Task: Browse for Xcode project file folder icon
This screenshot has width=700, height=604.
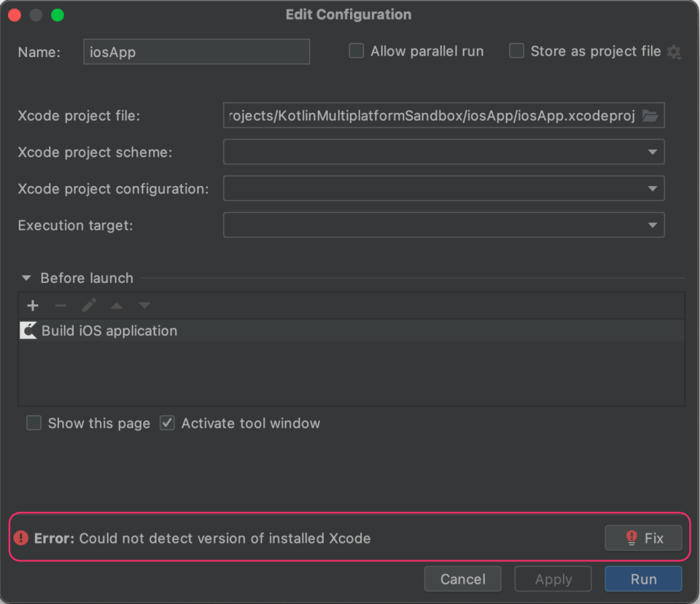Action: [x=650, y=116]
